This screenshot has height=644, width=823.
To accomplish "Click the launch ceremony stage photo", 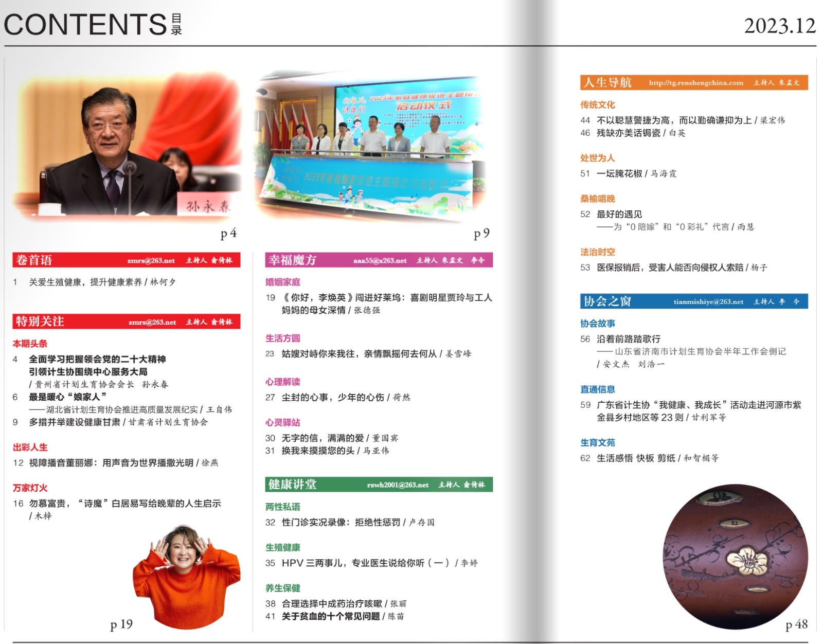I will 370,147.
